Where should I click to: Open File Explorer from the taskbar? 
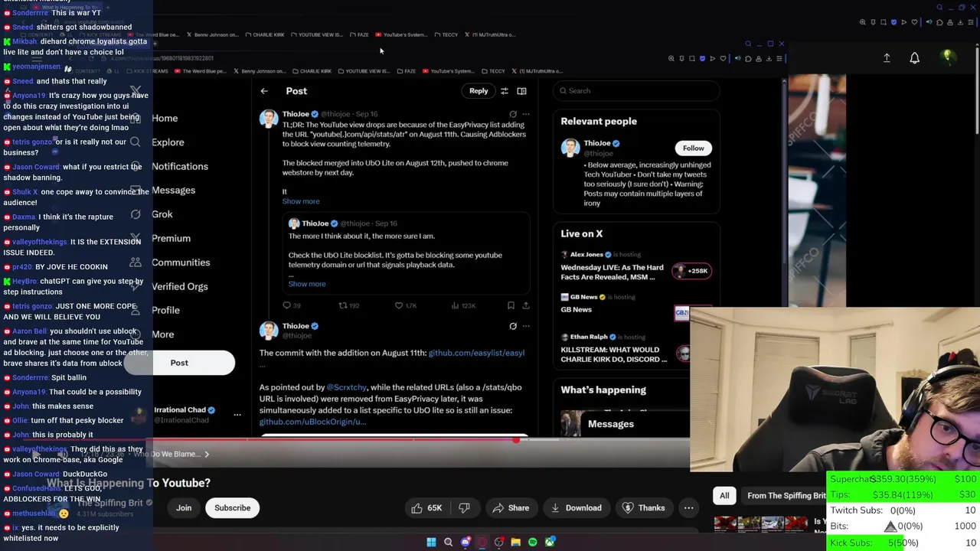coord(515,542)
